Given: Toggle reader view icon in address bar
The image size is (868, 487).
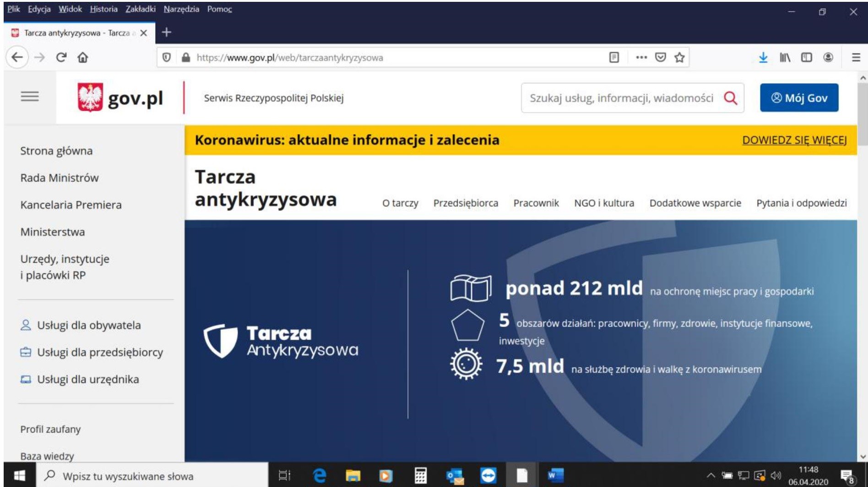Looking at the screenshot, I should click(x=614, y=57).
